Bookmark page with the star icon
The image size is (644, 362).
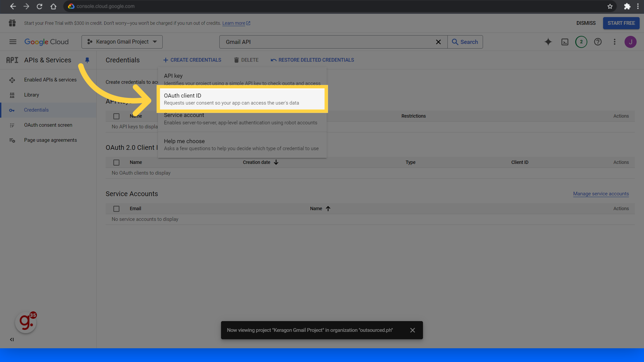click(610, 6)
